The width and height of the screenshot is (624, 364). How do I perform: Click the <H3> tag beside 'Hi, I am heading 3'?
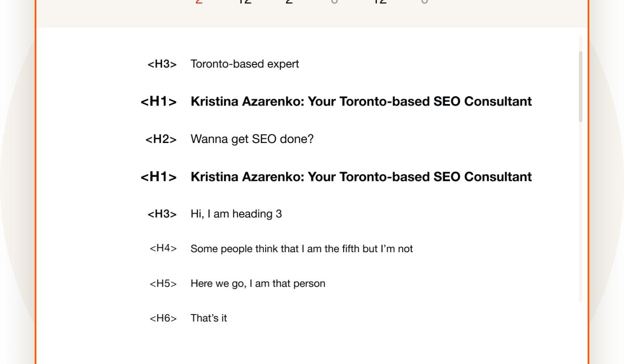click(162, 214)
